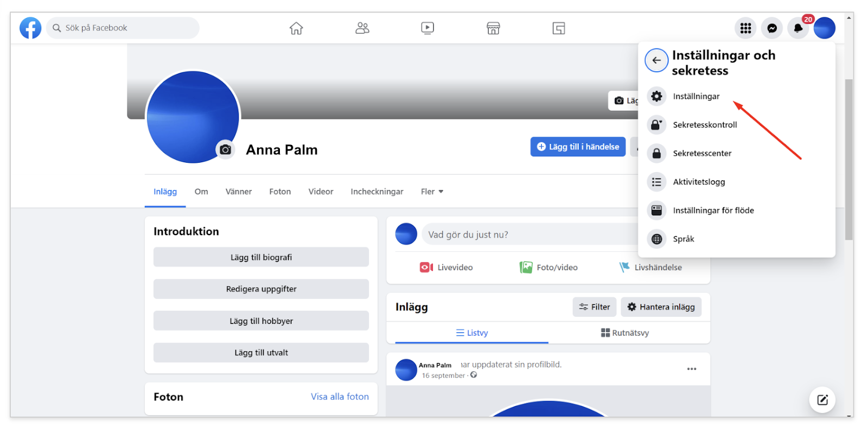Click the Facebook logo
This screenshot has width=868, height=433.
click(x=30, y=28)
